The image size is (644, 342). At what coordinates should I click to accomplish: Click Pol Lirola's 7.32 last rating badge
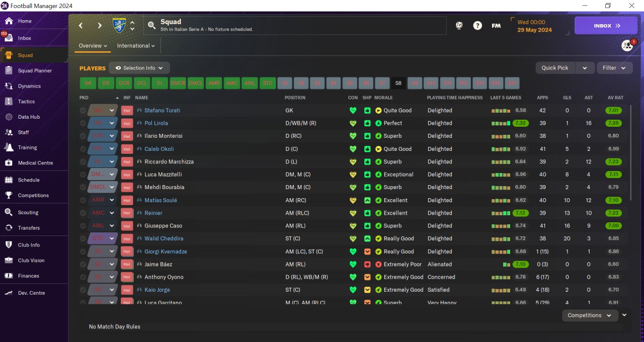tap(521, 123)
